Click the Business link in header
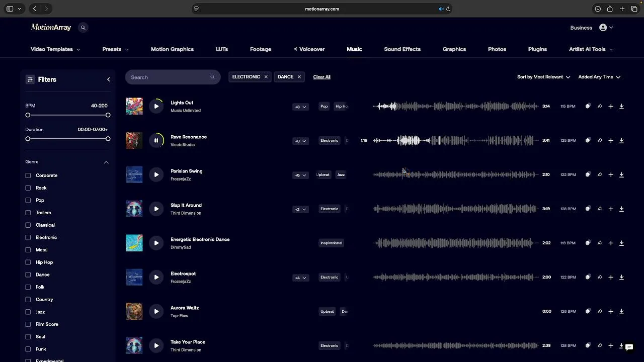 click(581, 28)
